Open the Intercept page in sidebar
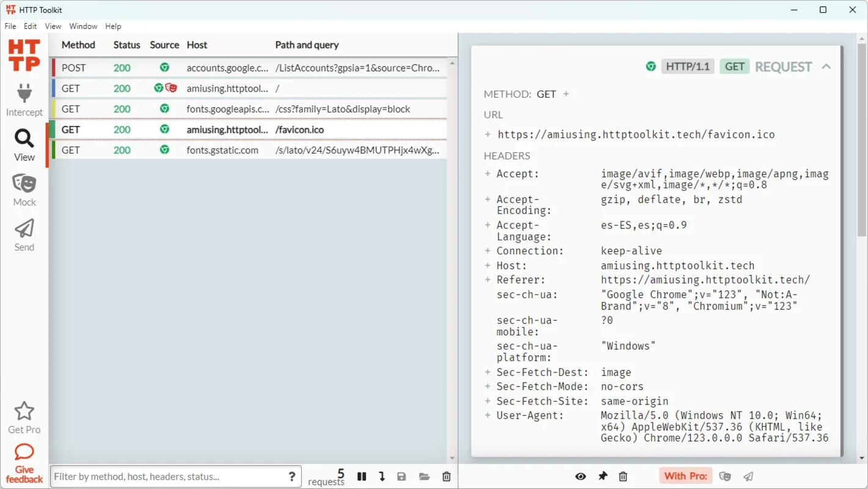 pyautogui.click(x=24, y=100)
